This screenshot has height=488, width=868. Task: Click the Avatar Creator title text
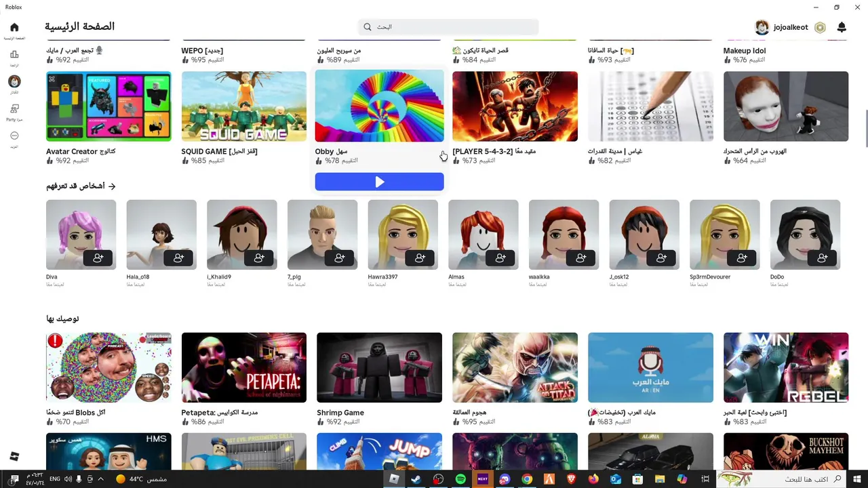81,151
